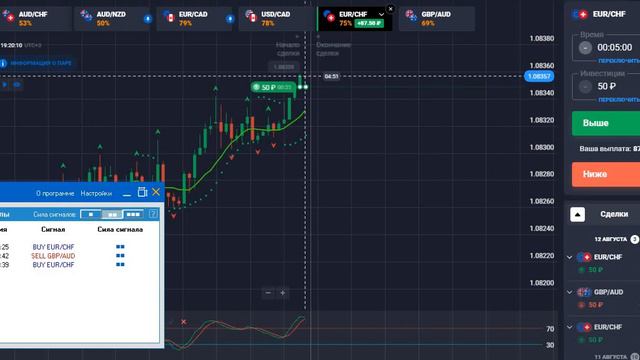Viewport: 640px width, 360px height.
Task: Click the 12 августа deals count badge
Action: 635,239
